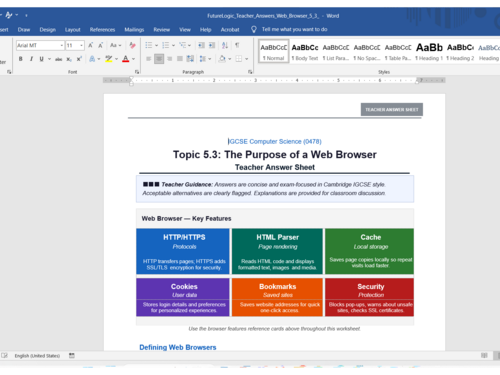Viewport: 500px width, 375px height.
Task: Open the Mailings tab
Action: coord(134,30)
